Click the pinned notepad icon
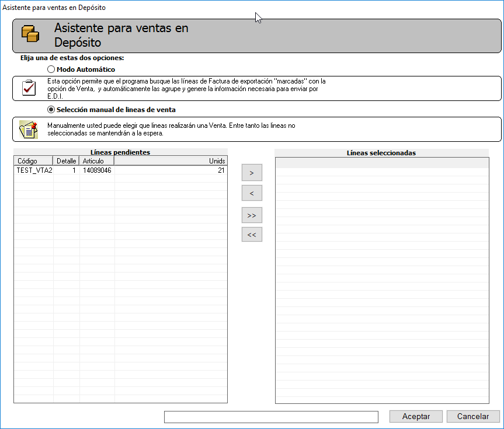This screenshot has width=504, height=429. (28, 129)
